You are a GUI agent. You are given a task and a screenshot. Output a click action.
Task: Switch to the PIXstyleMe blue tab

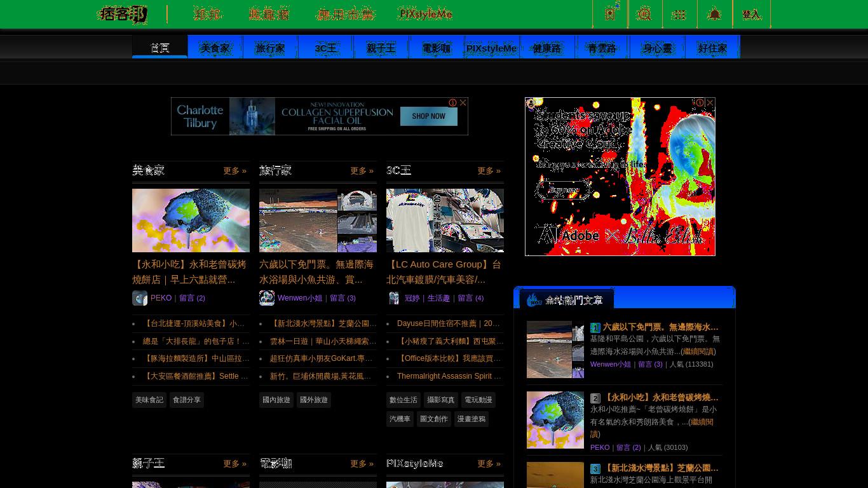tap(492, 48)
